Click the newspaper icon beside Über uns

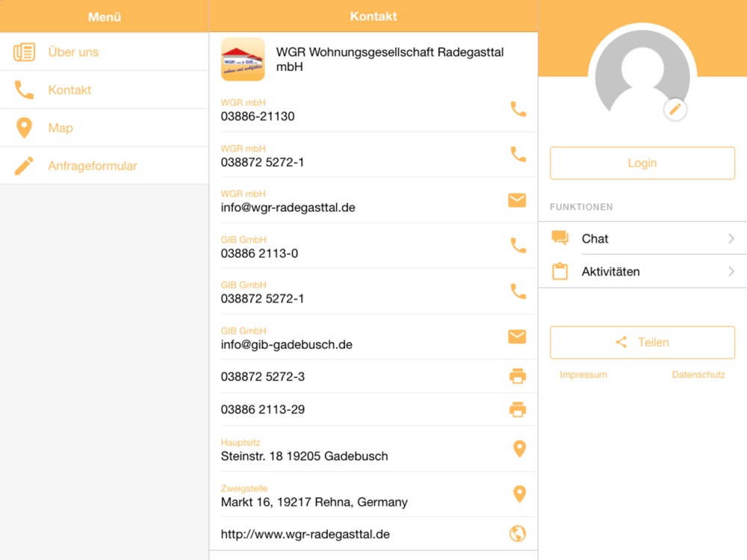[25, 52]
